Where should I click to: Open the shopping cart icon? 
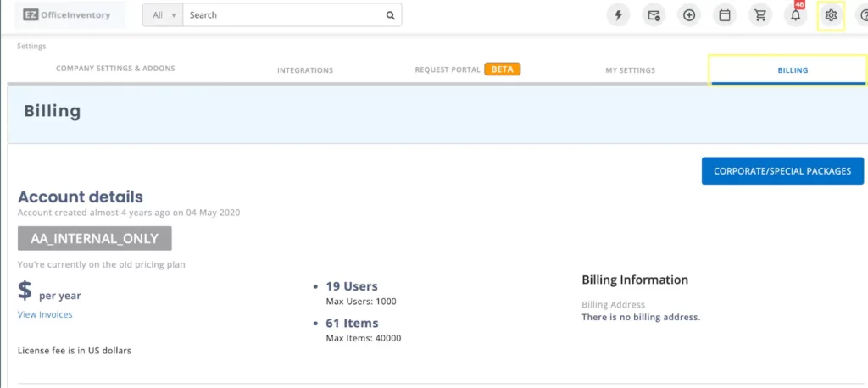760,15
